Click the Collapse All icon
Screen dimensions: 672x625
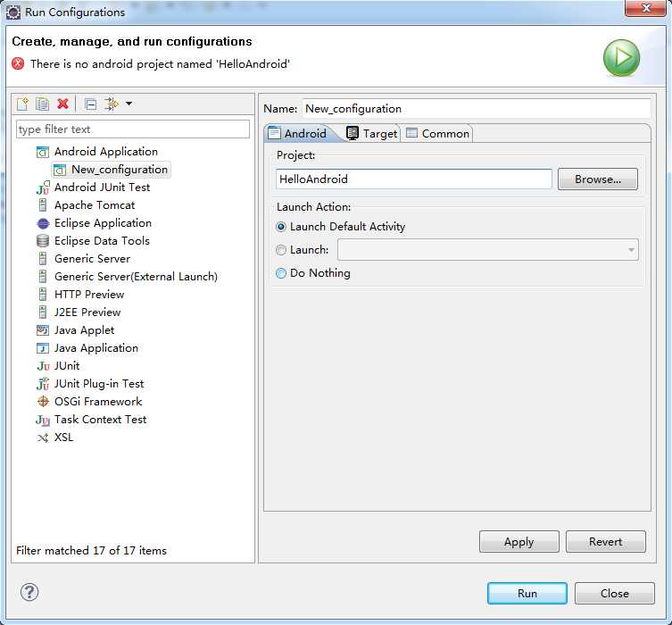click(x=90, y=104)
